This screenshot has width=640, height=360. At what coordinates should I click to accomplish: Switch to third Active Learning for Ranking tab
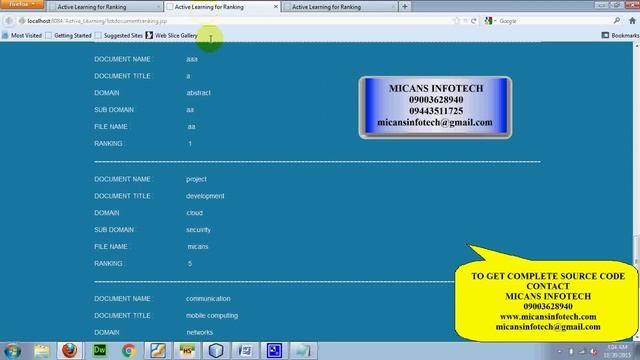pyautogui.click(x=339, y=7)
